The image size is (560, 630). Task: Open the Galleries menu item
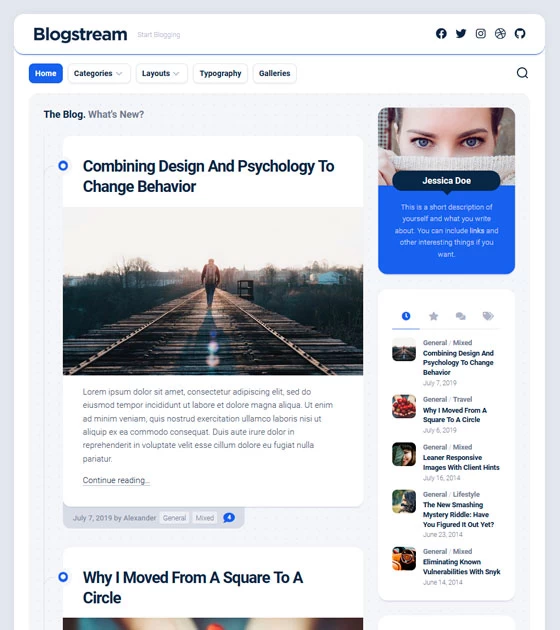coord(275,74)
